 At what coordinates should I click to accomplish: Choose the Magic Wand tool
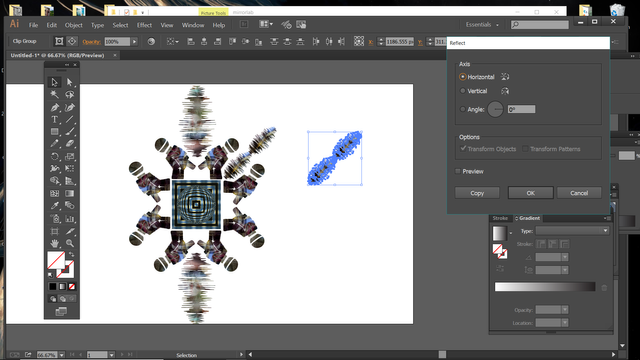coord(54,95)
